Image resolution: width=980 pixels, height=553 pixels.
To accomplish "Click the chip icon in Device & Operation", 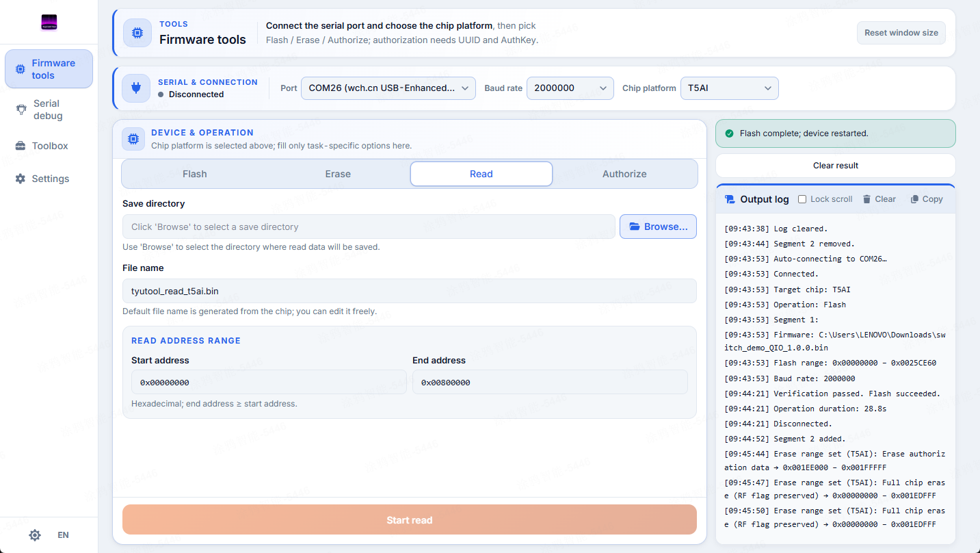I will 133,139.
